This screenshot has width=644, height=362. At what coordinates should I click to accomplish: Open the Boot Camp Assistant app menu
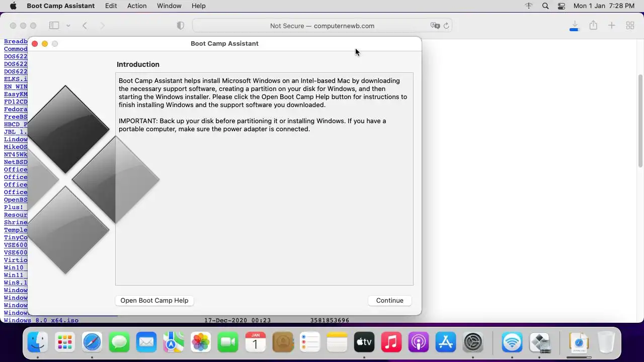(x=61, y=6)
